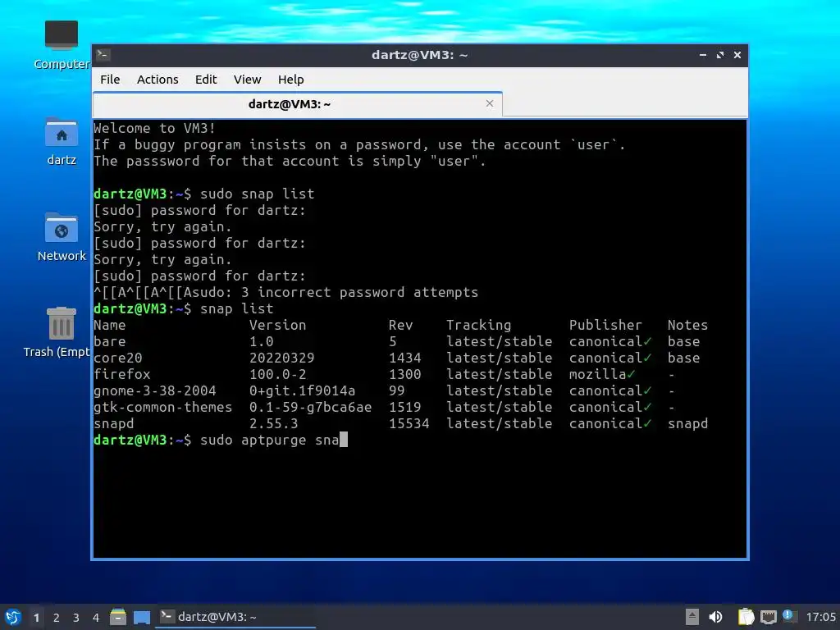Viewport: 840px width, 630px height.
Task: Open the Computer desktop icon
Action: click(61, 45)
